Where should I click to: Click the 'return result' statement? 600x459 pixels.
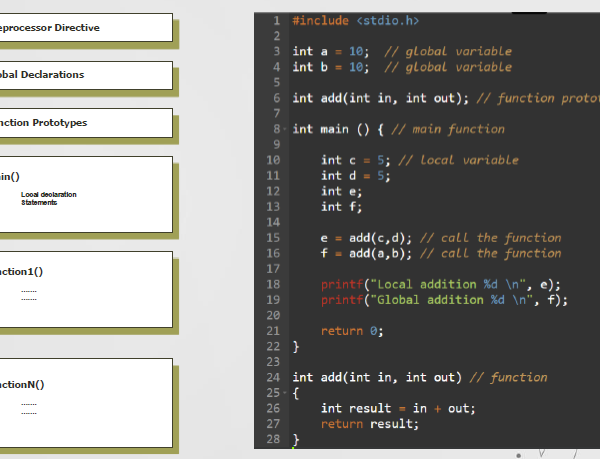(x=370, y=424)
